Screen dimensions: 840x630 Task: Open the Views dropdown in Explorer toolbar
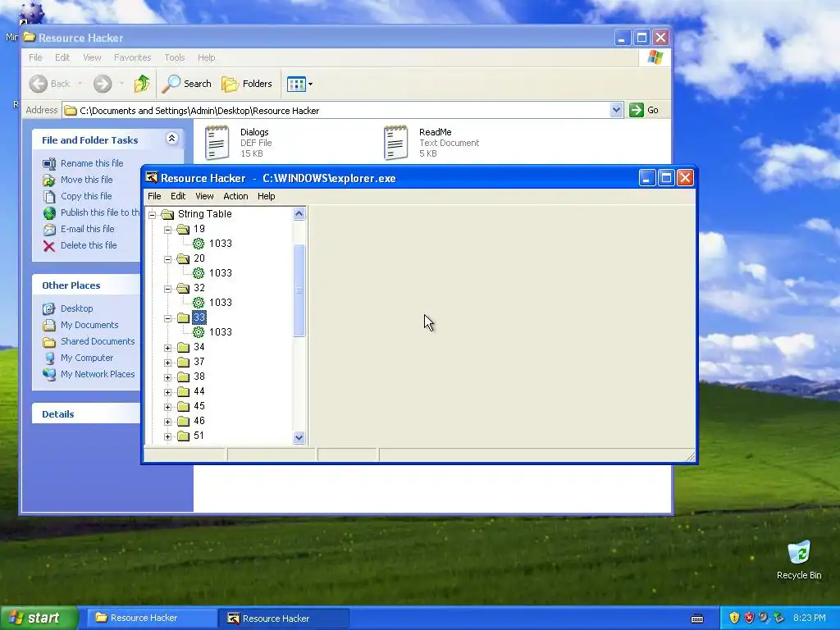pos(310,84)
